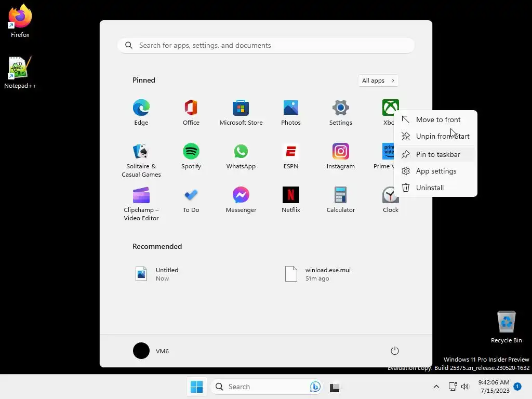Click the Xbox app icon
This screenshot has height=399, width=532.
coord(389,108)
